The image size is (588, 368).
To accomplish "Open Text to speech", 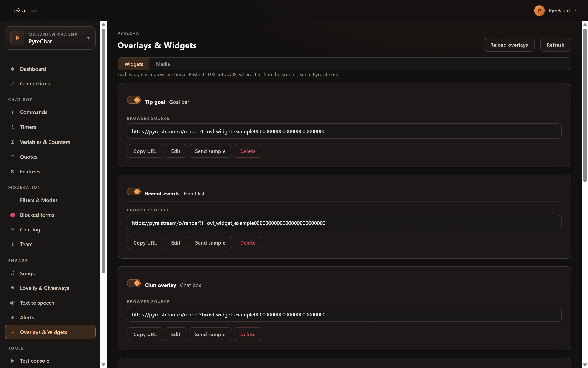I will tap(50, 303).
